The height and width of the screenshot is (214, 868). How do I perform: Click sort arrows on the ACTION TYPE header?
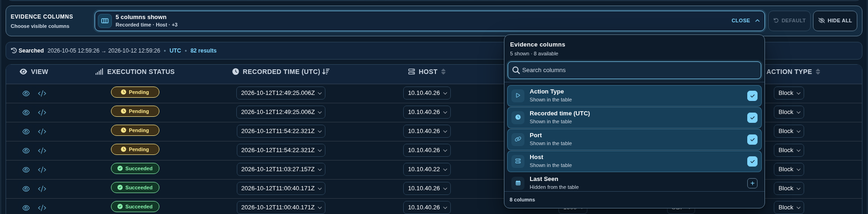pos(818,72)
